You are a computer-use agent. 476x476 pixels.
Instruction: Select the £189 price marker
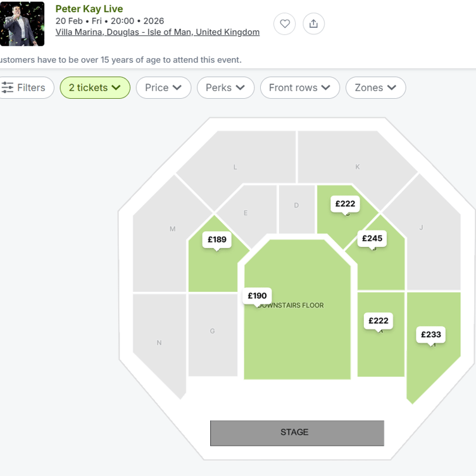coord(217,240)
